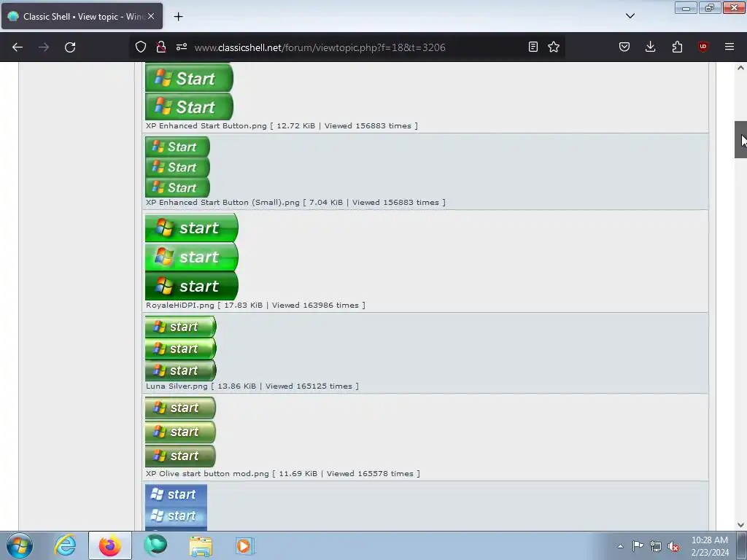Open the Pocket save icon
The height and width of the screenshot is (560, 747).
(624, 47)
